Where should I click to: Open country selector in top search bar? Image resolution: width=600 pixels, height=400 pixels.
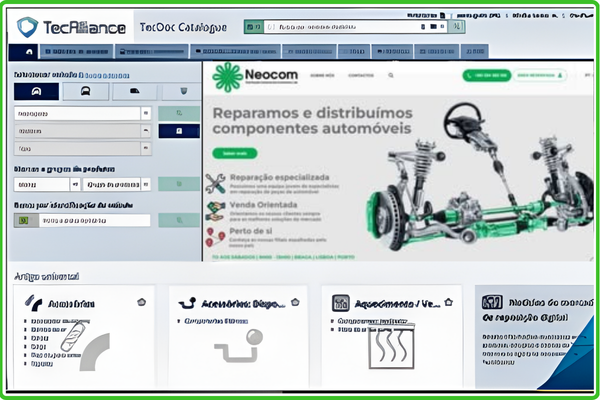coord(254,27)
